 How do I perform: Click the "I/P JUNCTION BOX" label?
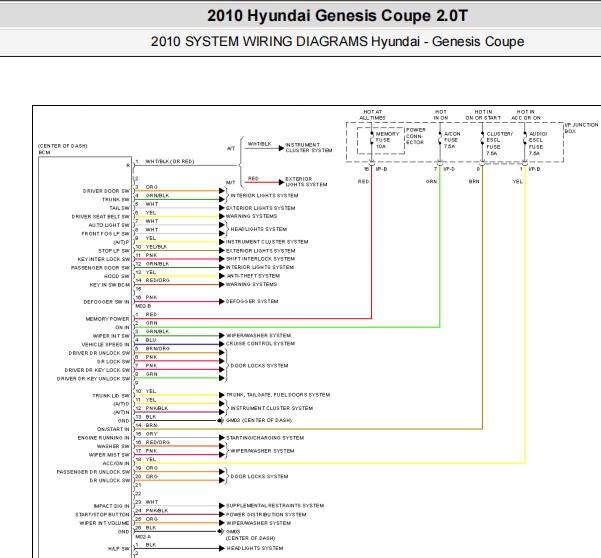tap(581, 128)
